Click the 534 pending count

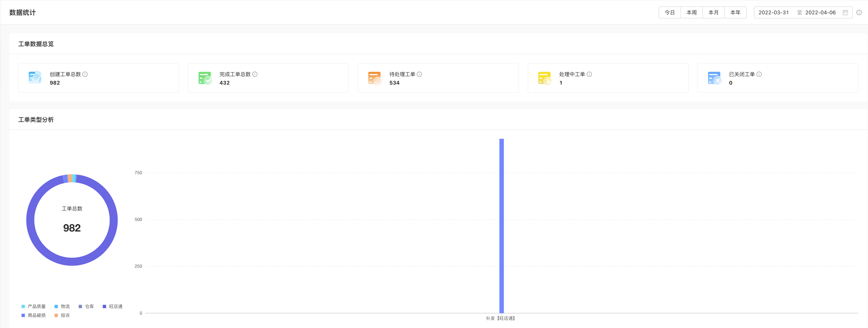coord(395,83)
